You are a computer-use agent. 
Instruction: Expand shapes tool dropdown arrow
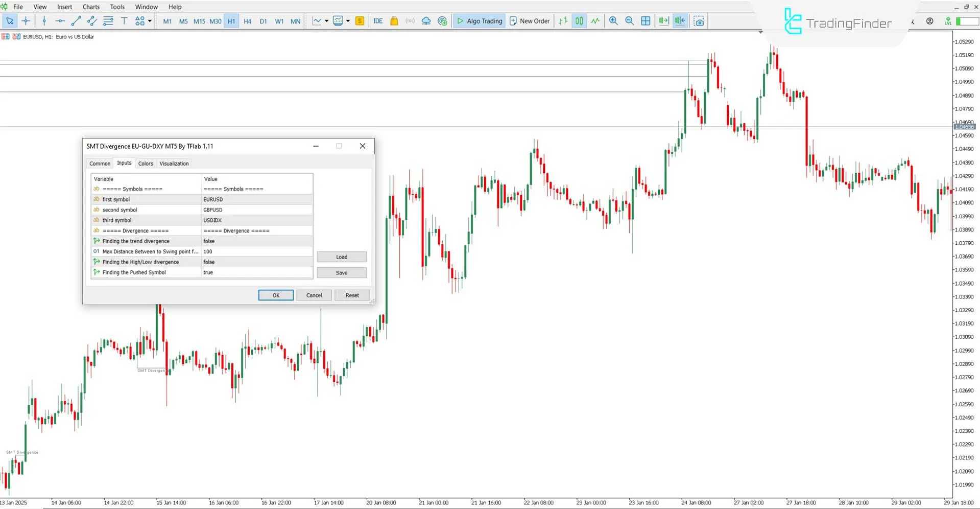[x=150, y=21]
